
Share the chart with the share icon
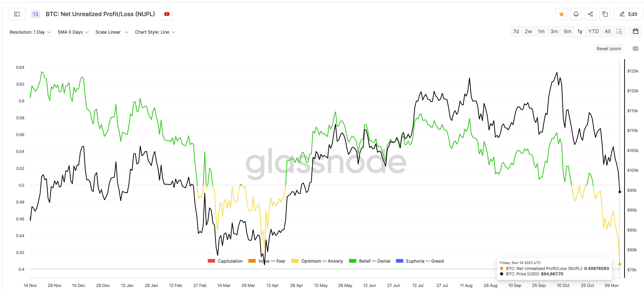(590, 14)
